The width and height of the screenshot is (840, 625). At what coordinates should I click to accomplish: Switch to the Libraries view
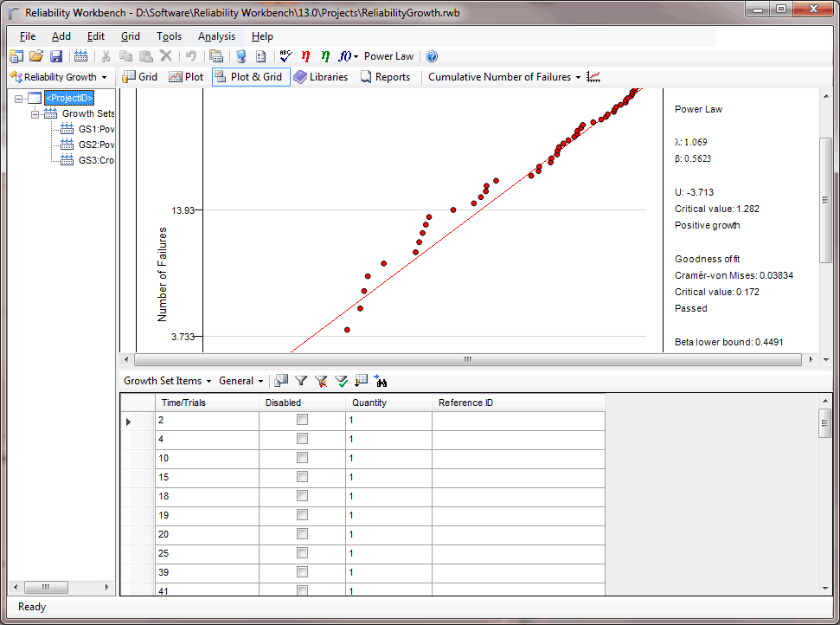(x=320, y=77)
